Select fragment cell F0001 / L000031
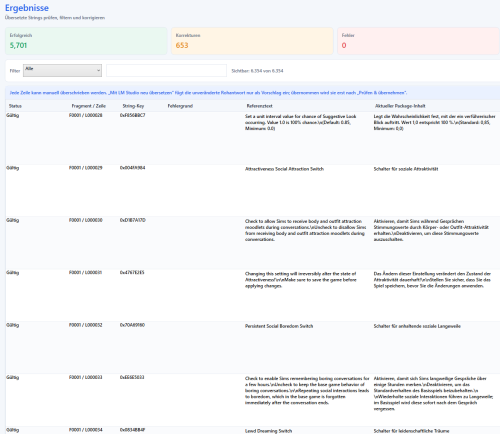The height and width of the screenshot is (434, 500). click(86, 272)
